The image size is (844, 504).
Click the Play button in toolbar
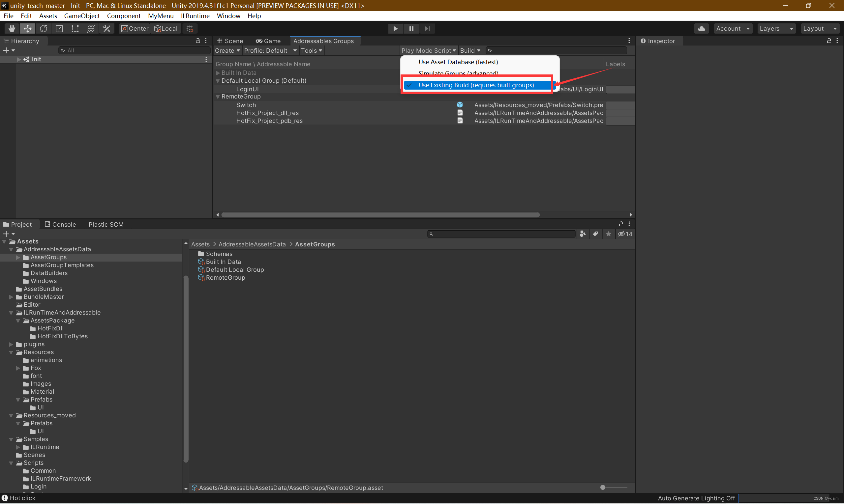click(395, 28)
